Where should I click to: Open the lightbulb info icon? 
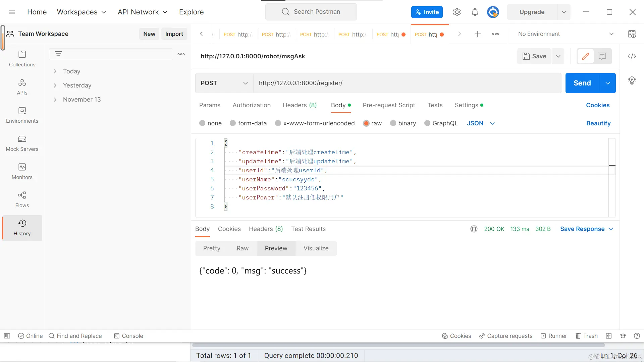tap(632, 80)
